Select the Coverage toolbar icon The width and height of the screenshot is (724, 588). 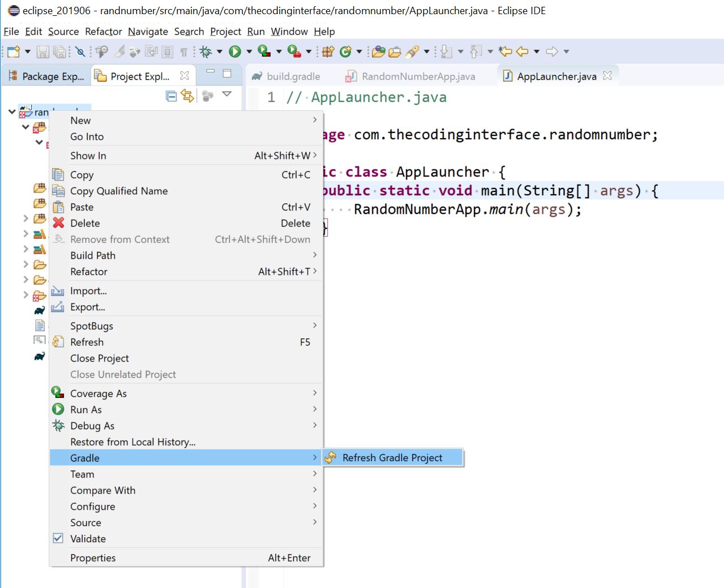pyautogui.click(x=264, y=51)
